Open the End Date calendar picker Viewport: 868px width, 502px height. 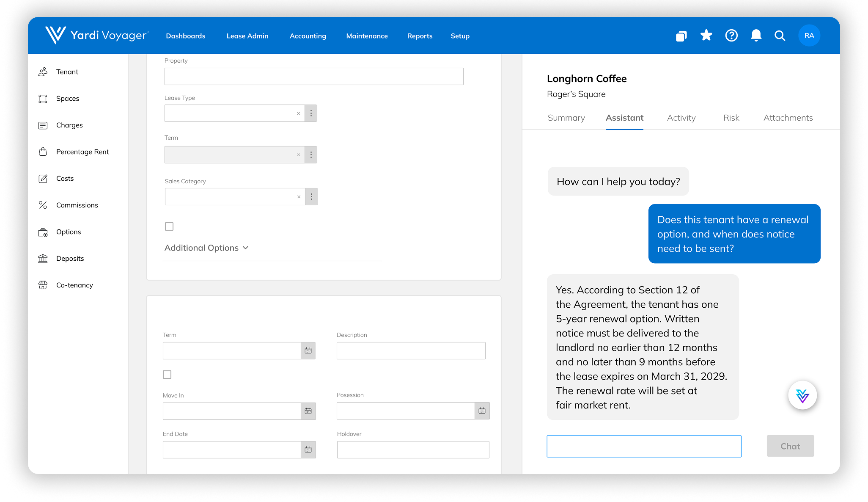[x=308, y=450]
